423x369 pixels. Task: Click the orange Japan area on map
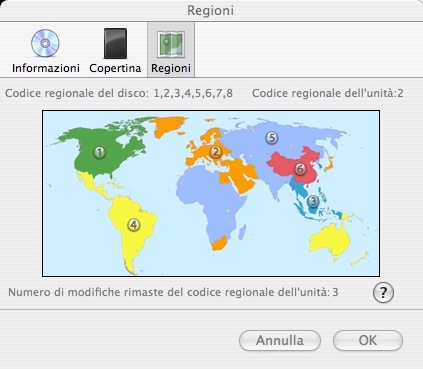pyautogui.click(x=329, y=164)
